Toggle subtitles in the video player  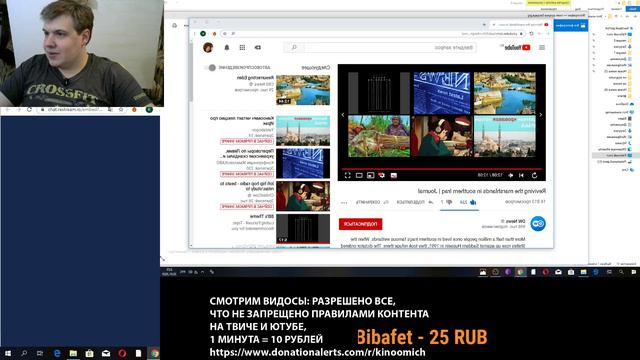tap(394, 176)
